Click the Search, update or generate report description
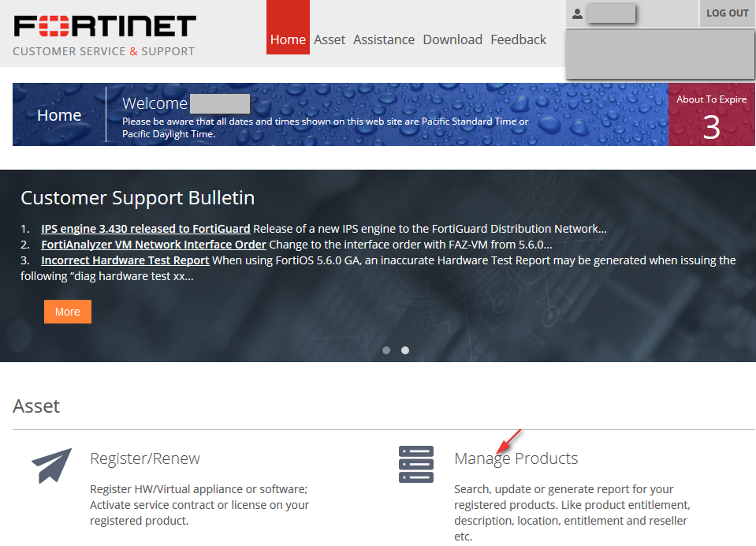 point(572,513)
